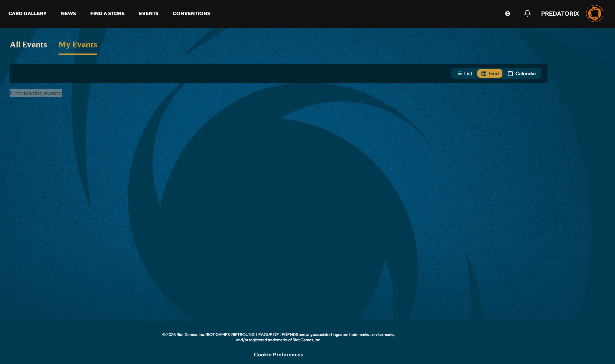Click the 'Error loading events:' message

tap(36, 93)
